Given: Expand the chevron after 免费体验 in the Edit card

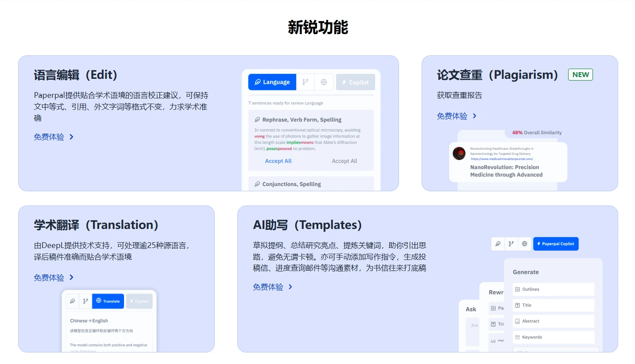Looking at the screenshot, I should click(x=71, y=137).
